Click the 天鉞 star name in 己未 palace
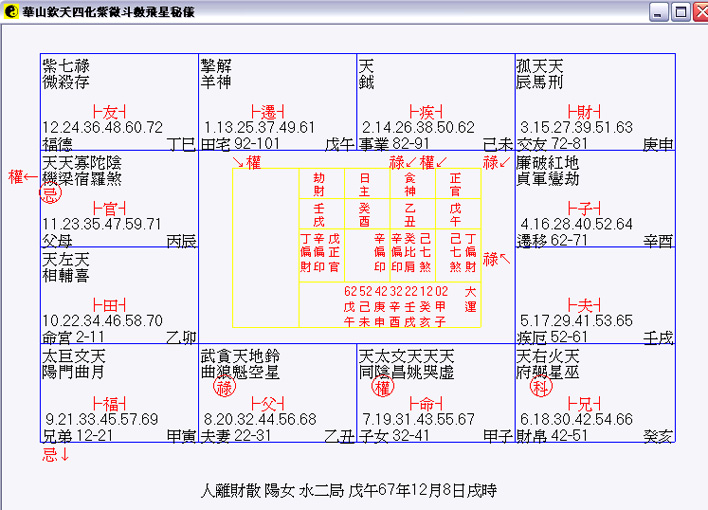The height and width of the screenshot is (510, 708). [366, 74]
